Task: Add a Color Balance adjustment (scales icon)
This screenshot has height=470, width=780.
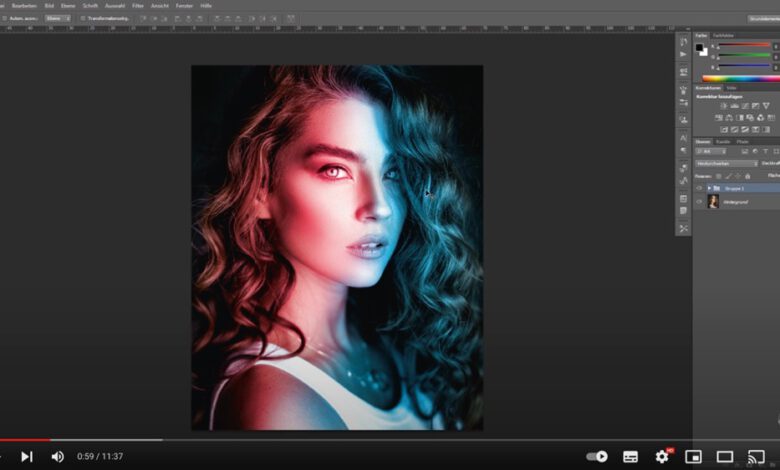Action: coord(729,118)
